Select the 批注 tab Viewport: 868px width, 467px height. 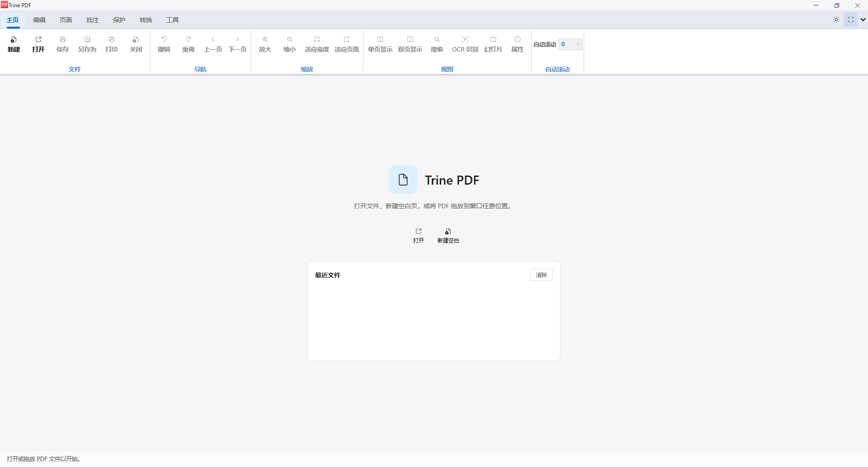(93, 20)
